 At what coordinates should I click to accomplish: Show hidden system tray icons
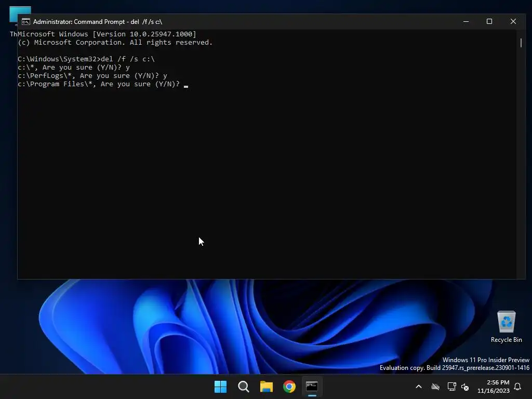[419, 387]
